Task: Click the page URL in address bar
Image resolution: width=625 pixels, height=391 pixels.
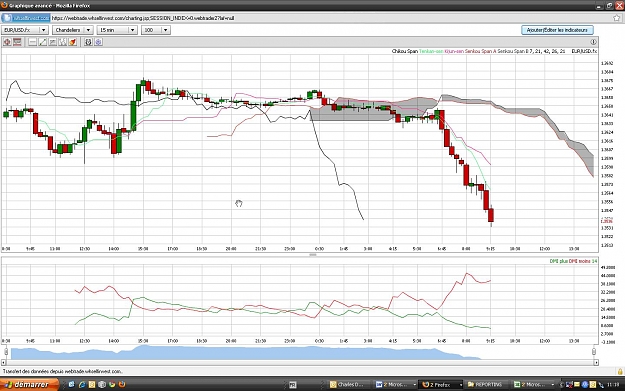Action: click(x=143, y=18)
